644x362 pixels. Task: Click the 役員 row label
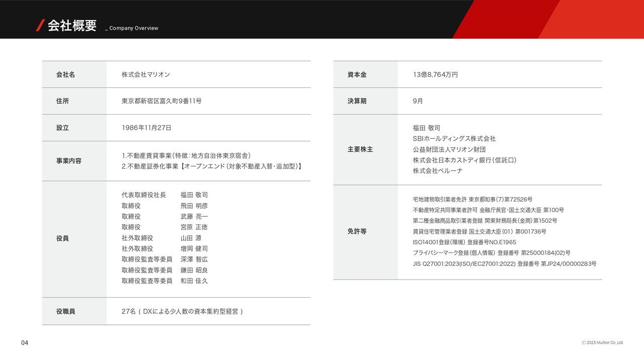pyautogui.click(x=62, y=238)
